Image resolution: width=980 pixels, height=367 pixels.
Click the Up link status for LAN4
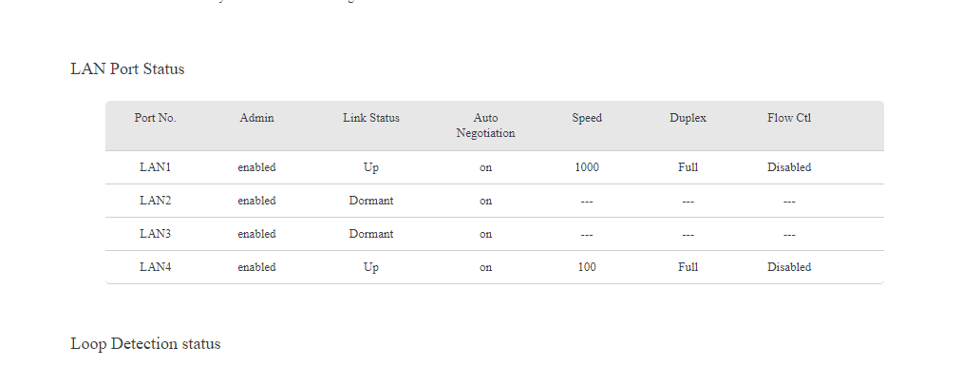tap(371, 267)
